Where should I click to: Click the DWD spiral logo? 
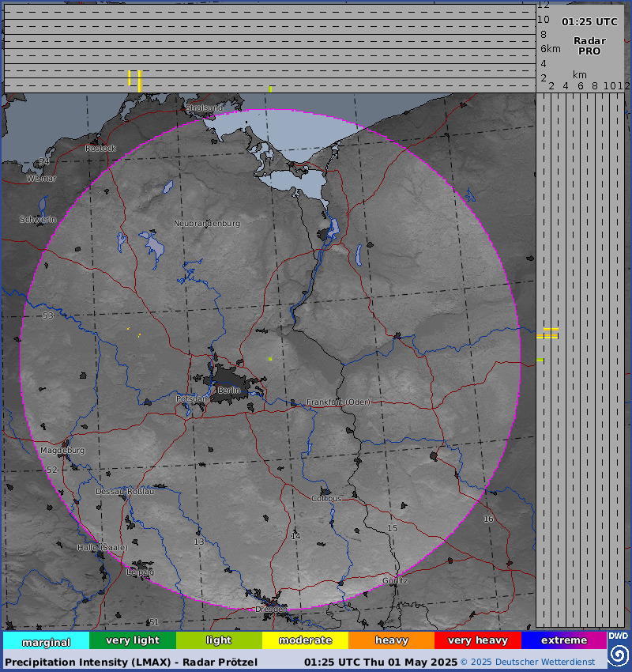618,655
